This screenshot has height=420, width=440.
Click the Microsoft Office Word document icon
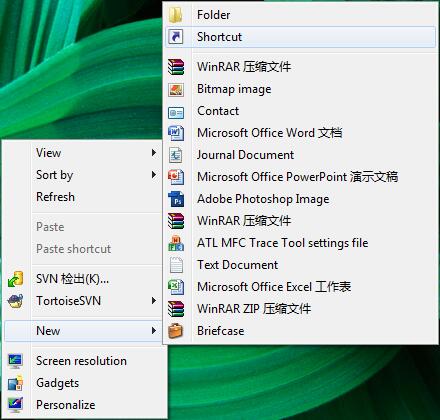point(176,133)
